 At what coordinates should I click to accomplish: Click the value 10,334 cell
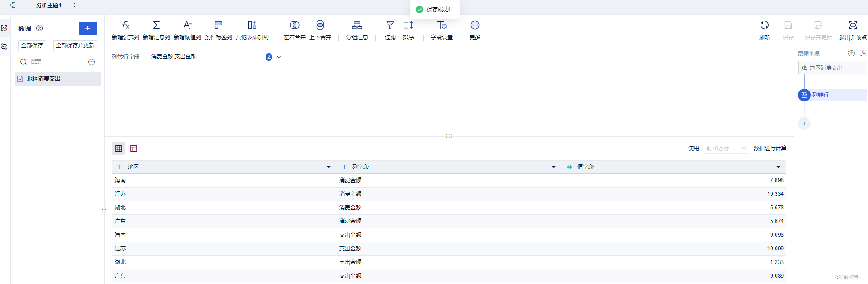pyautogui.click(x=674, y=194)
